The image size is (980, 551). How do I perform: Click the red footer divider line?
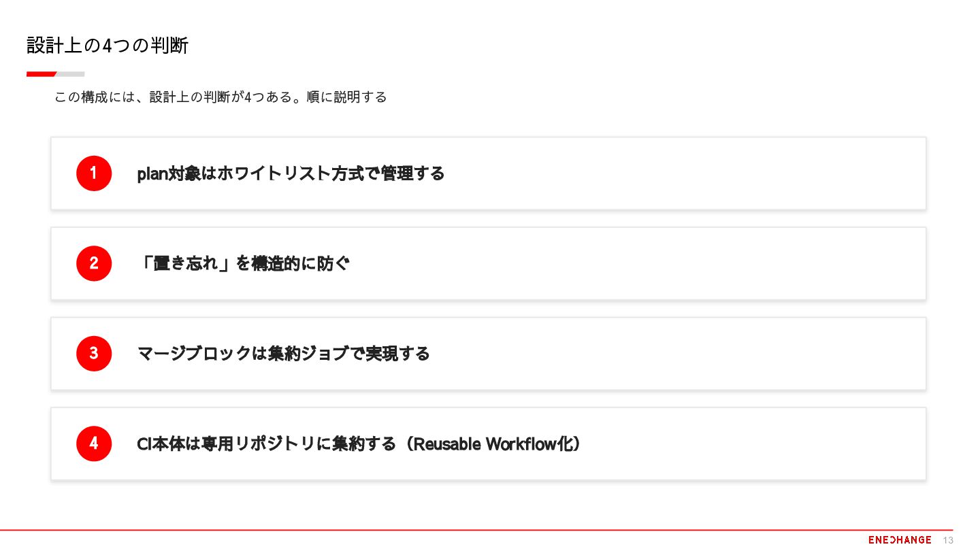tap(476, 529)
